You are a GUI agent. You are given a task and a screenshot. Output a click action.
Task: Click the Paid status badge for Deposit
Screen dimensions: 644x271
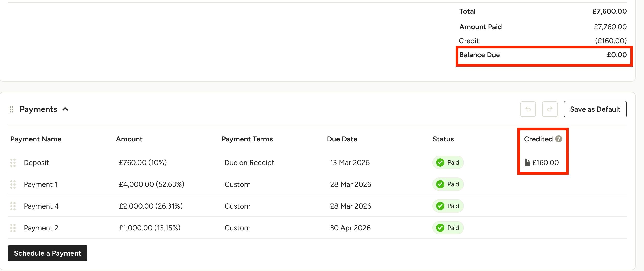point(448,162)
